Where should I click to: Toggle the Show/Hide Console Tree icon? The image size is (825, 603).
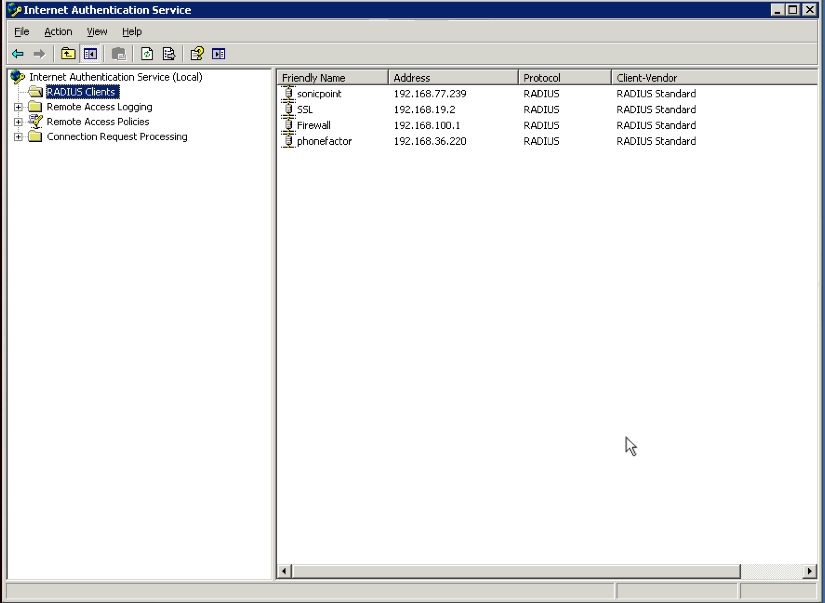(x=90, y=54)
